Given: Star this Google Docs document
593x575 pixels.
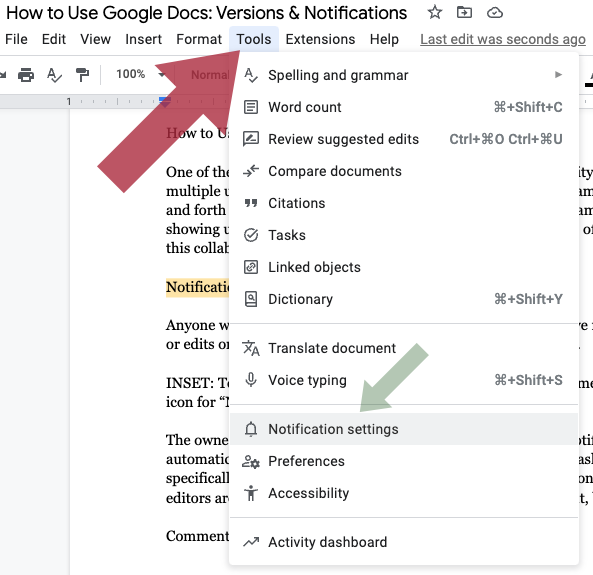Looking at the screenshot, I should coord(435,12).
